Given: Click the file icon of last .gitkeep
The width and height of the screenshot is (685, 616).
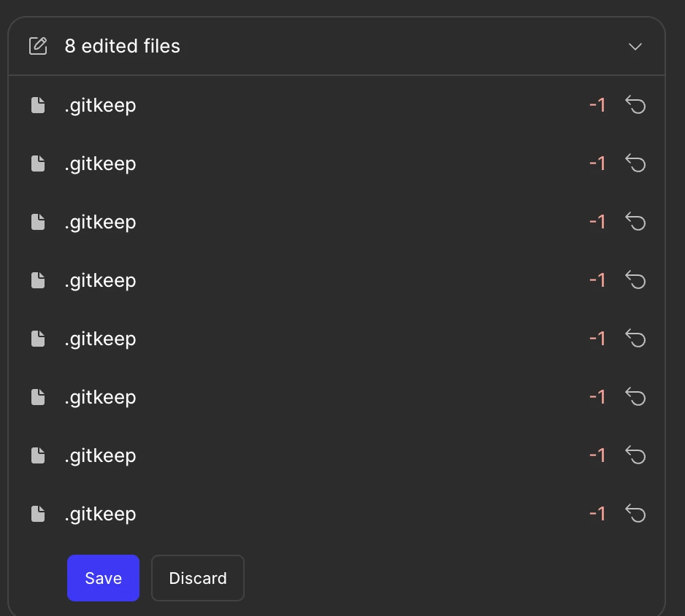Looking at the screenshot, I should point(38,514).
